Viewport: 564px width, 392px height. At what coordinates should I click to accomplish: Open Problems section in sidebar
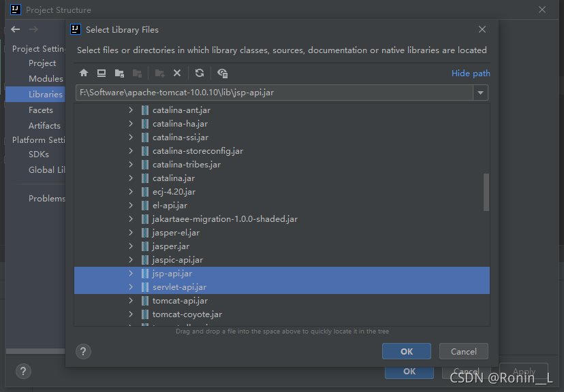(47, 199)
